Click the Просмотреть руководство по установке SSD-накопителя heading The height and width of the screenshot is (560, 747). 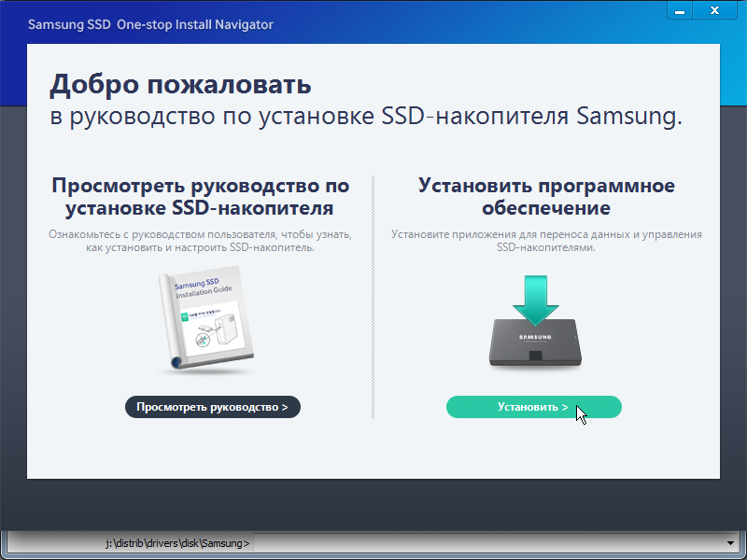[x=200, y=196]
